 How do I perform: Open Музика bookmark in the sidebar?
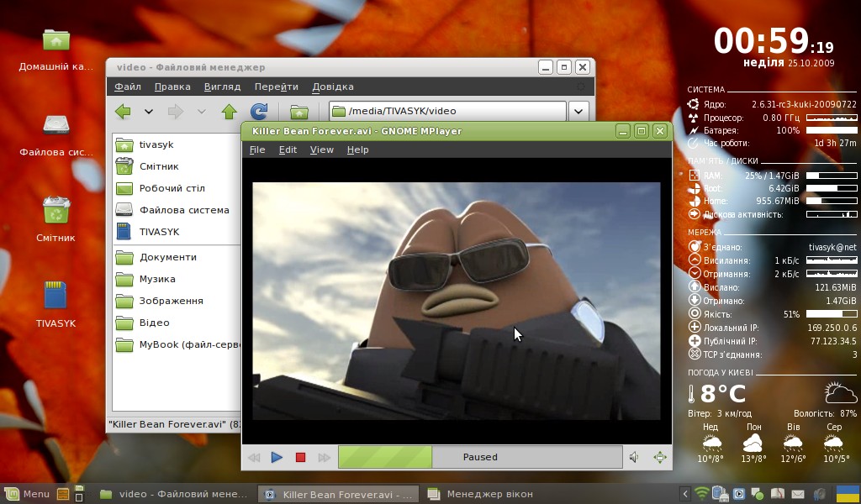pyautogui.click(x=177, y=279)
